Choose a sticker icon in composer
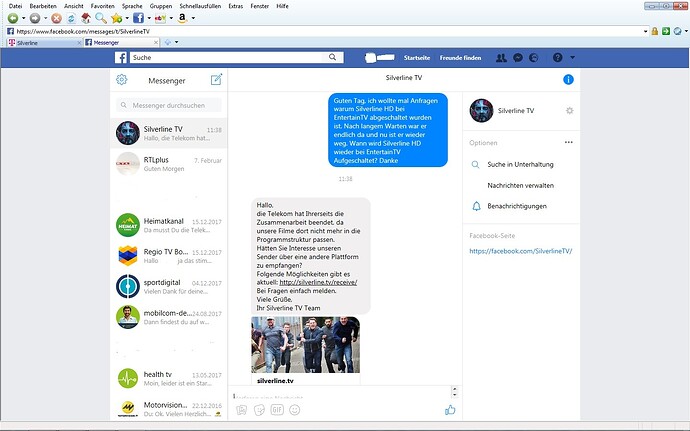This screenshot has height=431, width=690. click(x=259, y=410)
